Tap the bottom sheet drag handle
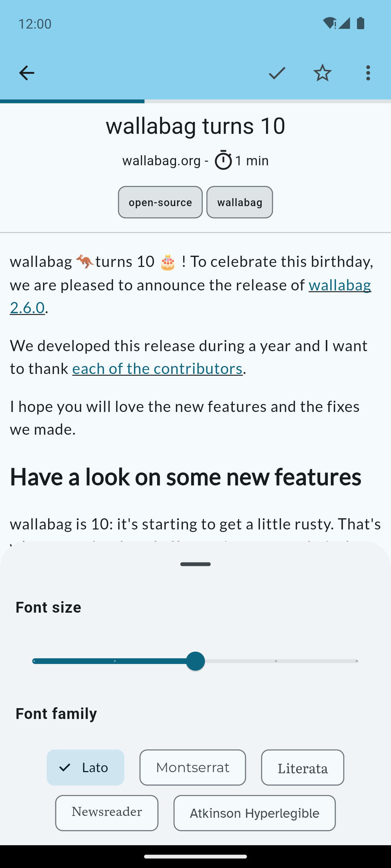The image size is (391, 868). [x=195, y=564]
